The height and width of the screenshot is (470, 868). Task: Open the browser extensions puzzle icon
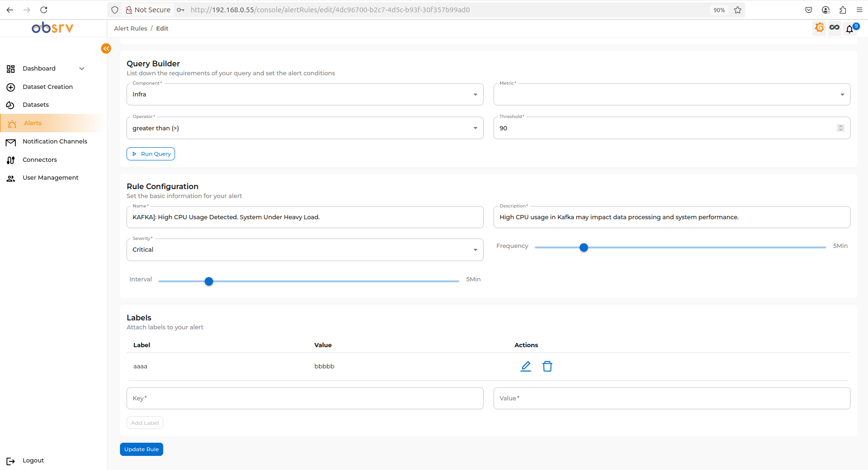click(x=843, y=10)
